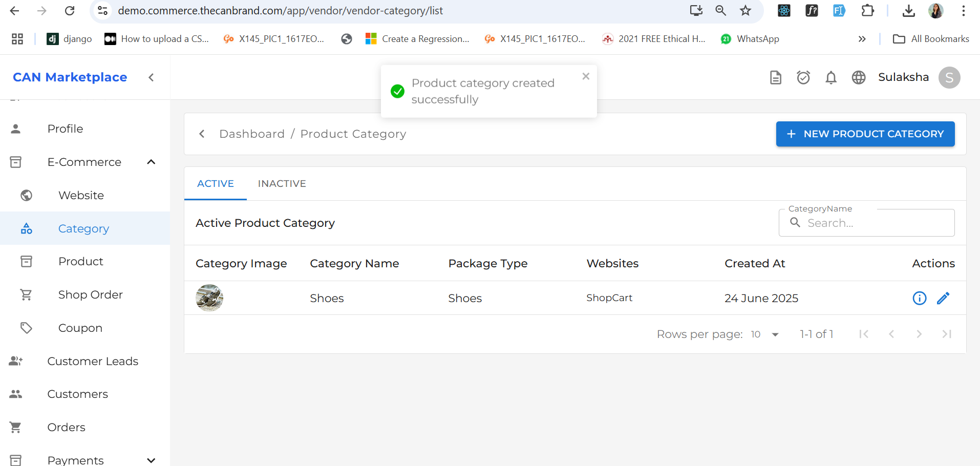Open the language globe icon
The height and width of the screenshot is (466, 980).
point(859,77)
